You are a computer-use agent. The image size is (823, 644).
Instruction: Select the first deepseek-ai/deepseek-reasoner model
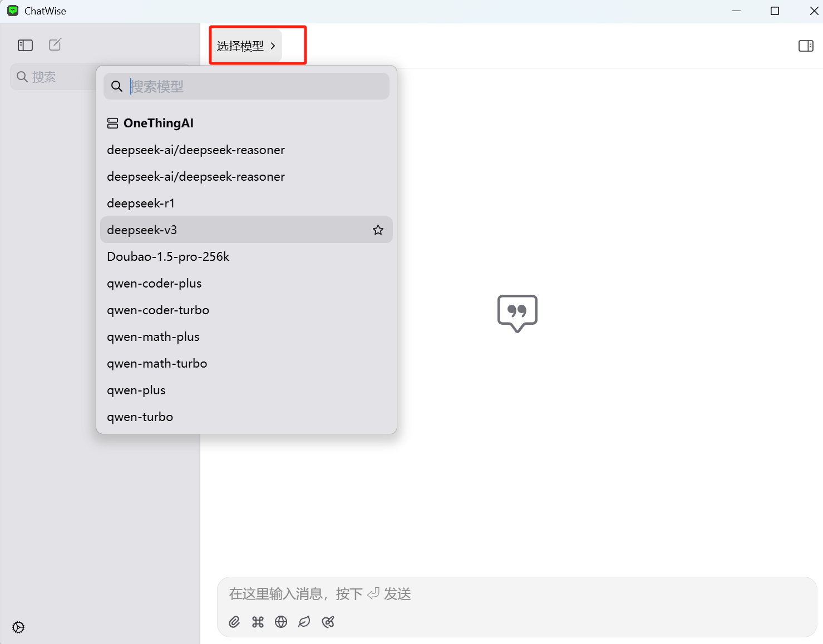coord(247,150)
